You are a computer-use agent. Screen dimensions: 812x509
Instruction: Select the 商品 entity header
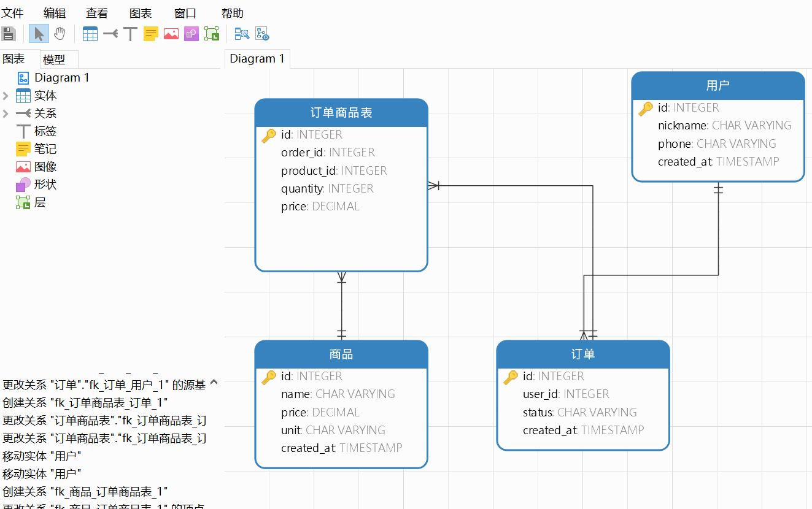tap(341, 354)
